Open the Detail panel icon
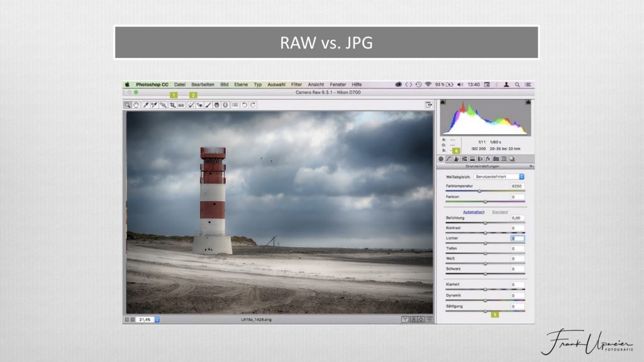Viewport: 644px width, 362px height. pyautogui.click(x=457, y=159)
